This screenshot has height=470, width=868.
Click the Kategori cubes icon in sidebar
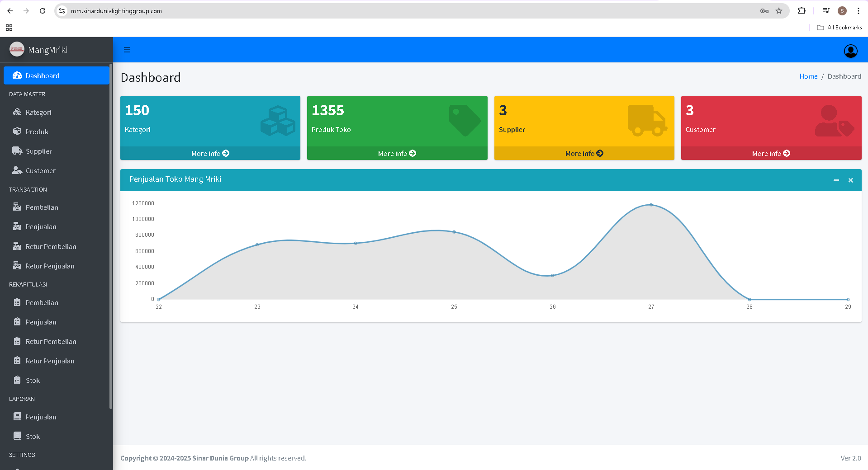pyautogui.click(x=17, y=112)
